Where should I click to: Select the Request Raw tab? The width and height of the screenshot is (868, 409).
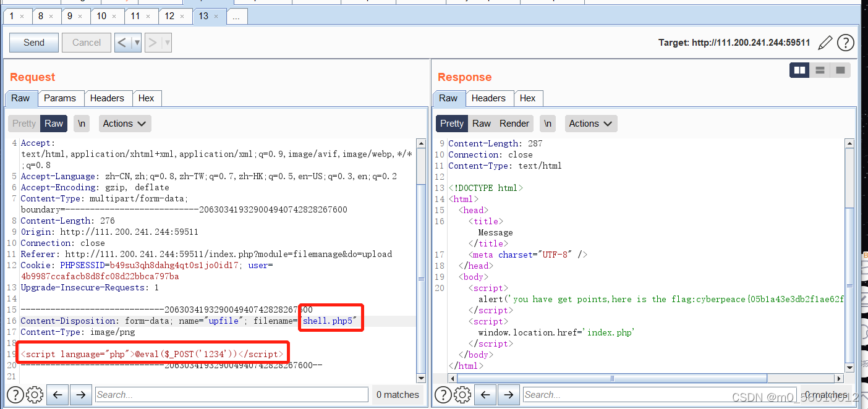coord(20,98)
